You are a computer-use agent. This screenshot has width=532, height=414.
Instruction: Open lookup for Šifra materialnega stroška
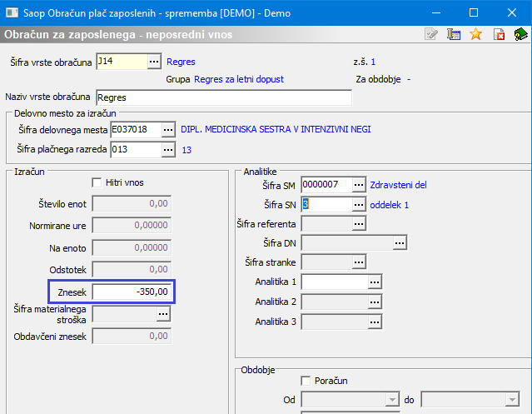[x=163, y=314]
